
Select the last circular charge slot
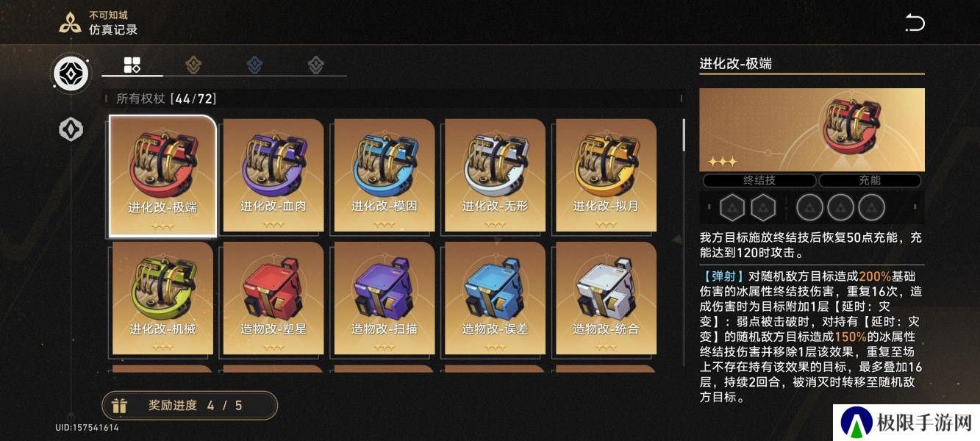click(872, 208)
